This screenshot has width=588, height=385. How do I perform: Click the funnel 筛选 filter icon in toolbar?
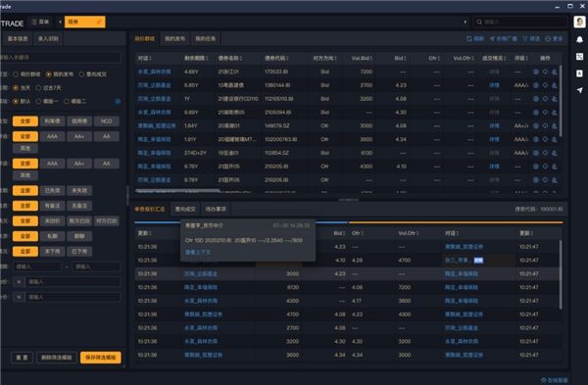pyautogui.click(x=525, y=38)
